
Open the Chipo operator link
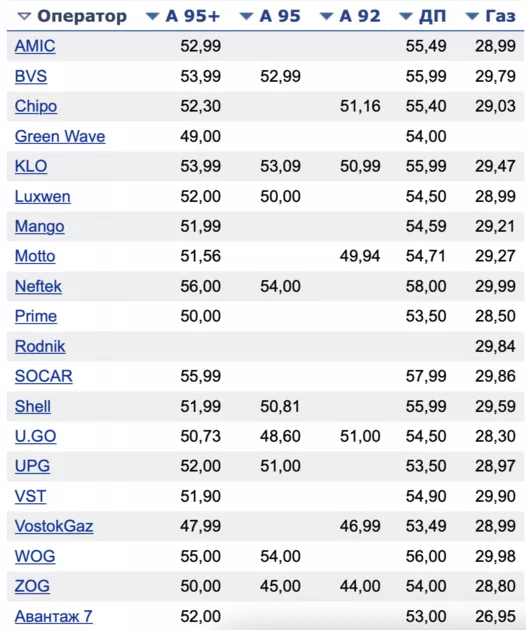tap(36, 106)
